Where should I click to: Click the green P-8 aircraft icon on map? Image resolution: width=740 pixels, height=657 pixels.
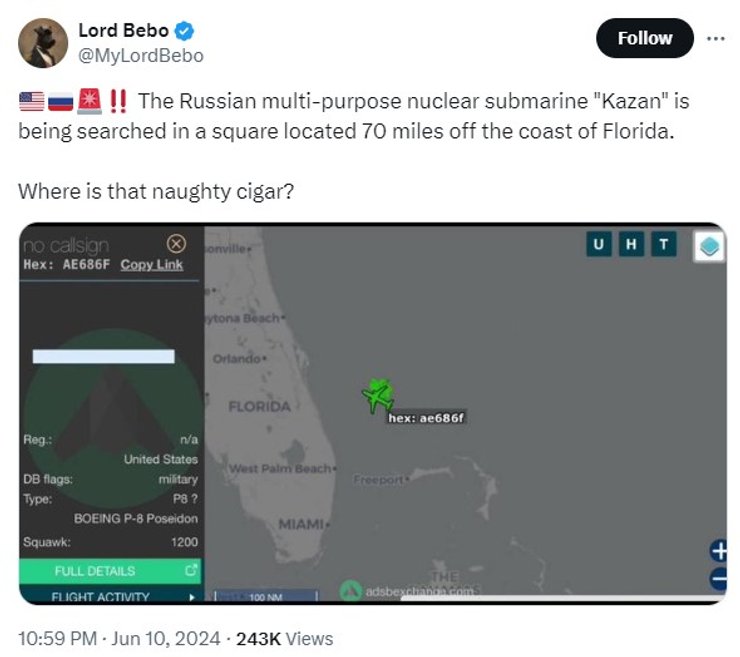tap(378, 394)
